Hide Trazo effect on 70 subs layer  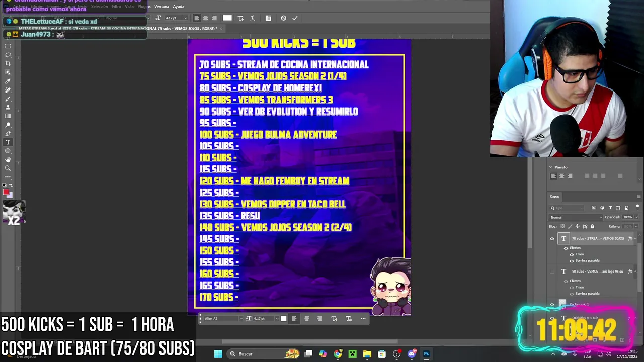(572, 254)
